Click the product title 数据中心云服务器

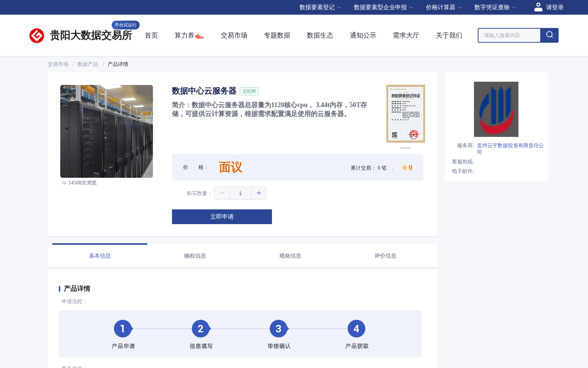(204, 91)
